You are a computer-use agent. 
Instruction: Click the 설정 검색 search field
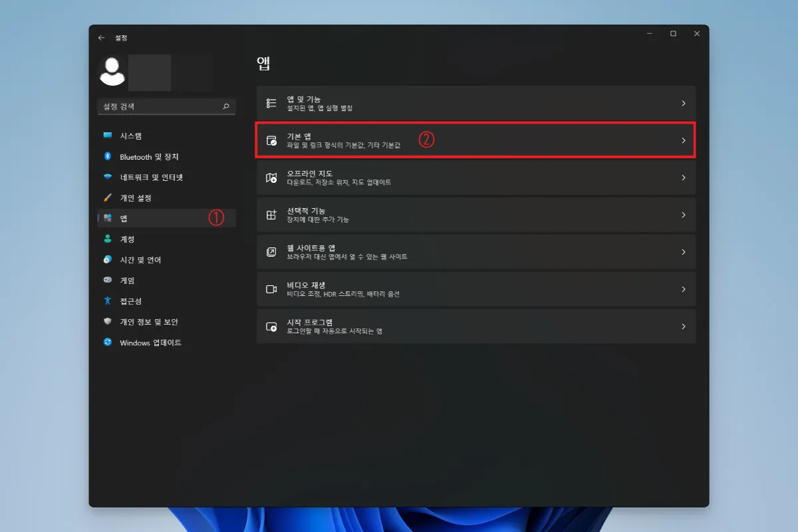pos(166,106)
